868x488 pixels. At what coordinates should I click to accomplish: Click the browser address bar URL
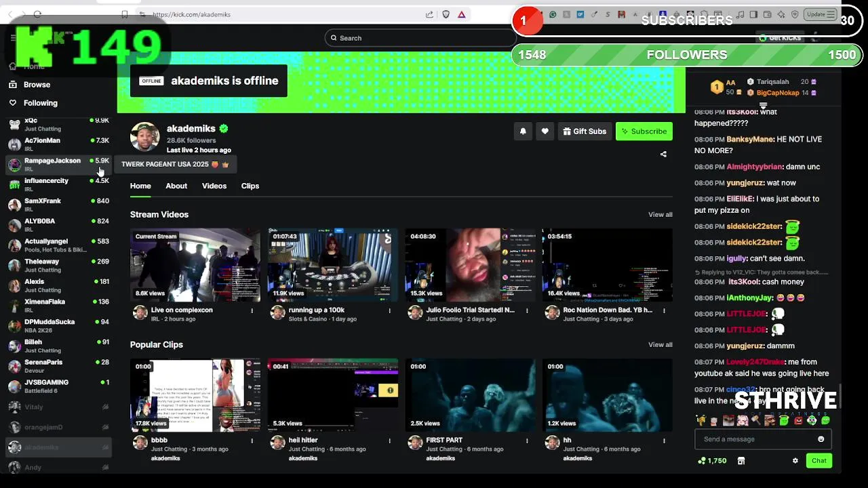tap(191, 14)
